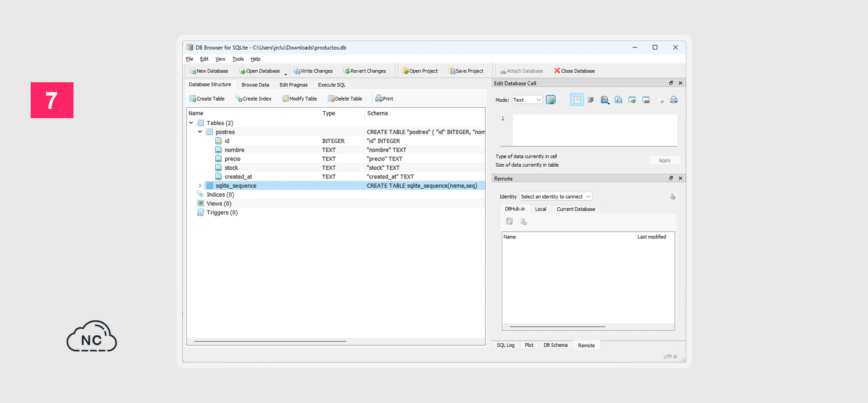Open the Identity dropdown in Remote panel

(x=556, y=197)
